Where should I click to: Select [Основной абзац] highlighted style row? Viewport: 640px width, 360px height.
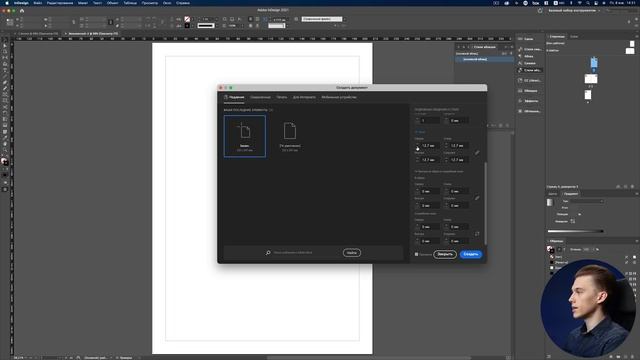click(x=484, y=59)
